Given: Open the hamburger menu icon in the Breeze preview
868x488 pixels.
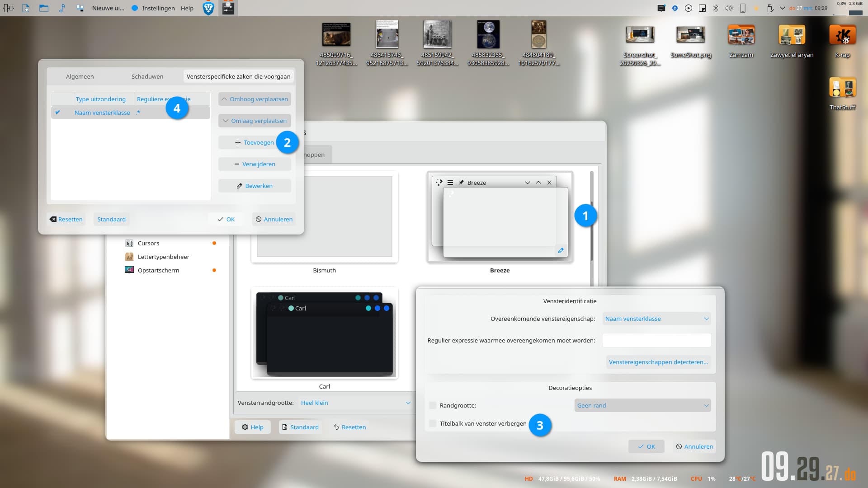Looking at the screenshot, I should pos(450,183).
